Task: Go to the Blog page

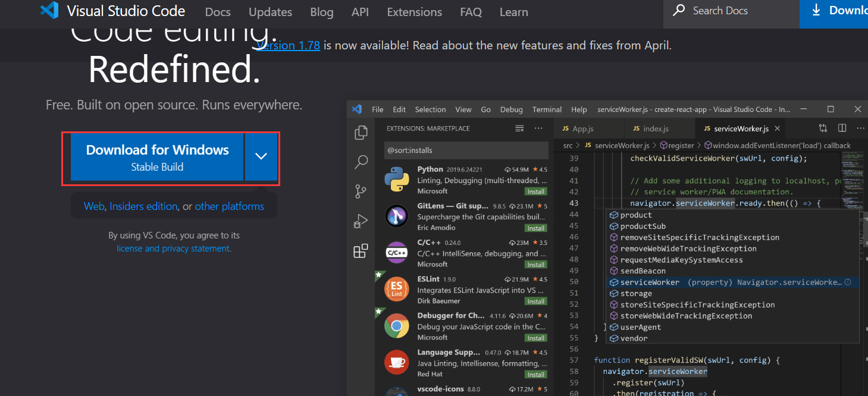Action: tap(322, 12)
